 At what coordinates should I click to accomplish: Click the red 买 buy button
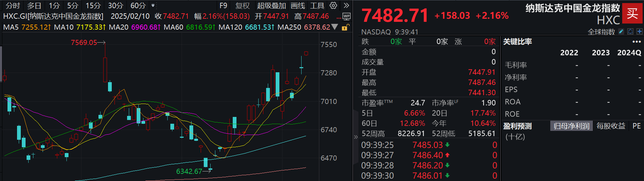tap(632, 14)
